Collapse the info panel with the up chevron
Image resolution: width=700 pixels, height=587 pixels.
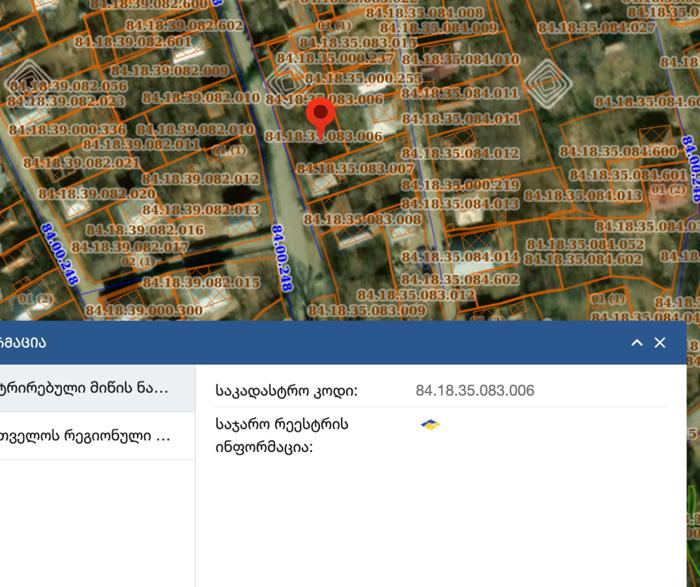point(637,343)
